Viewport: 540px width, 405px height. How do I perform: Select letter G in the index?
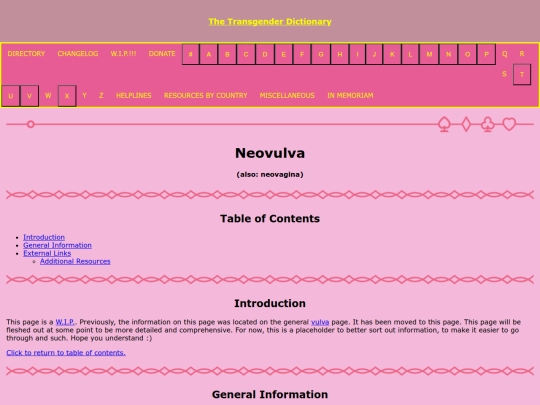(x=321, y=54)
